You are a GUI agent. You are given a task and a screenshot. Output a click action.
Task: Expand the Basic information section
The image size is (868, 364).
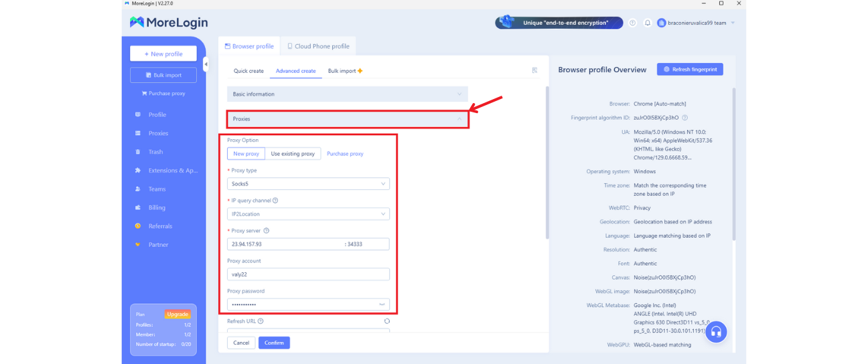(348, 94)
